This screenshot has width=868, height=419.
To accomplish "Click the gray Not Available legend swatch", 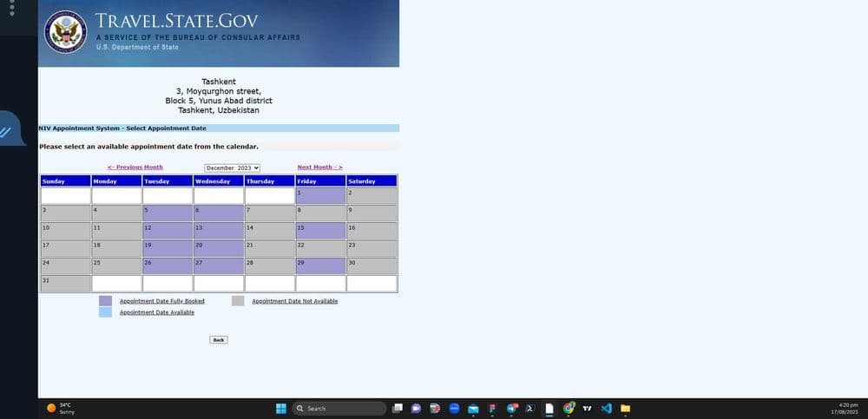I will coord(238,300).
